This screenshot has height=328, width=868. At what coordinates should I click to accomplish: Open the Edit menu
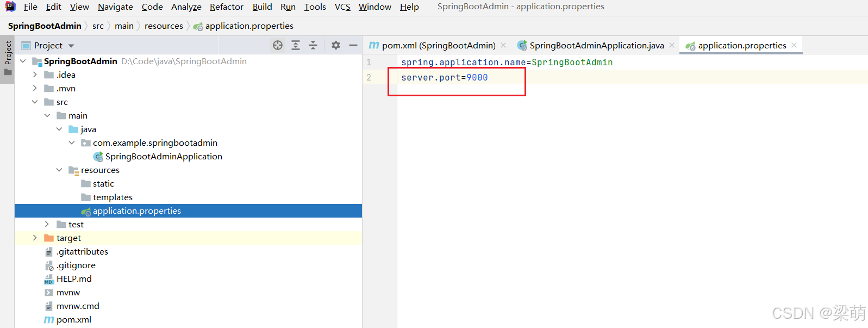pyautogui.click(x=53, y=7)
